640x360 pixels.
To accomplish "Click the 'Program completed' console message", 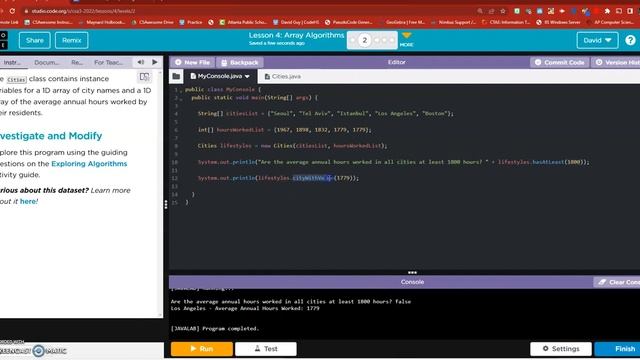I will point(215,329).
